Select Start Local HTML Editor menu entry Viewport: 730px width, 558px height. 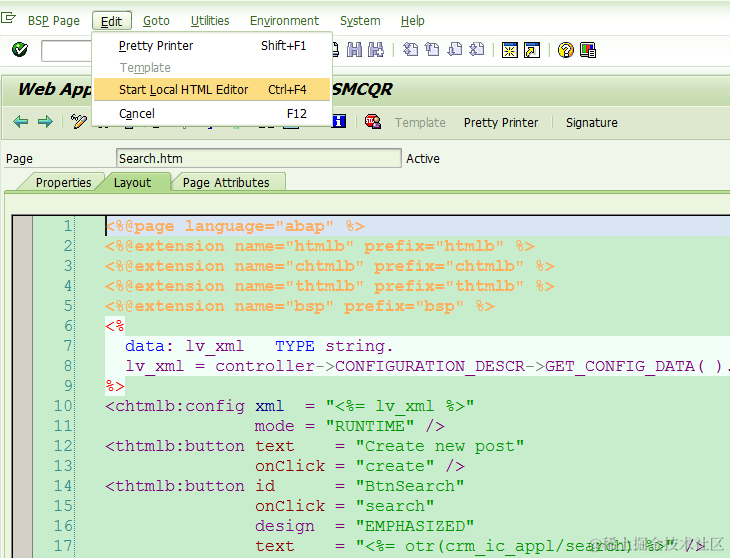[212, 89]
